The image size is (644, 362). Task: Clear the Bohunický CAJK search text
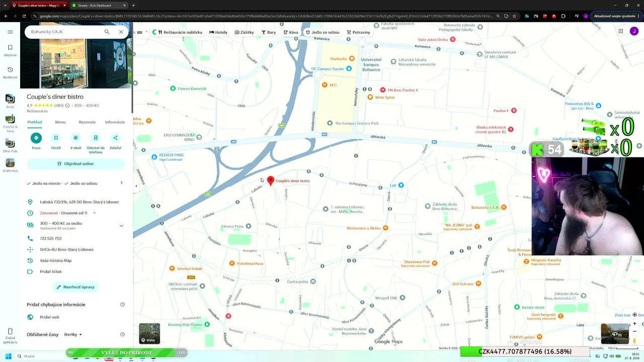coord(121,32)
